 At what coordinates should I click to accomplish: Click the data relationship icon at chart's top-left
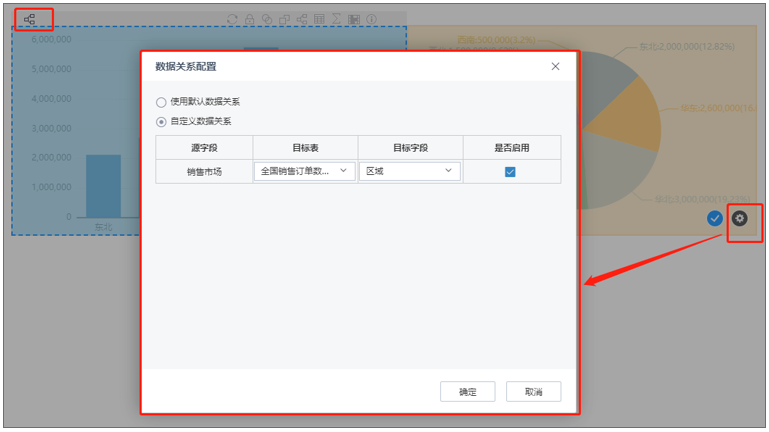tap(29, 19)
